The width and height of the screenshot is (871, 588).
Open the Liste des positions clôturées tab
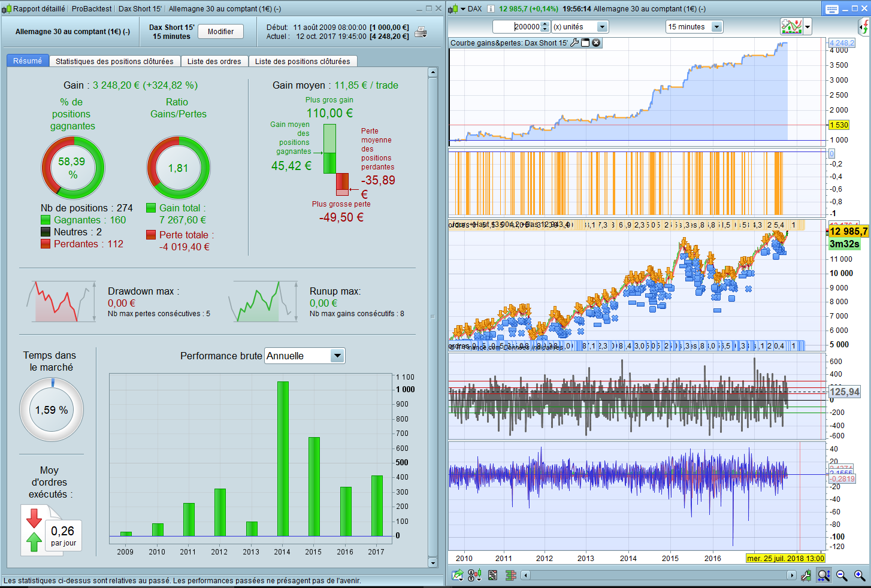click(303, 61)
